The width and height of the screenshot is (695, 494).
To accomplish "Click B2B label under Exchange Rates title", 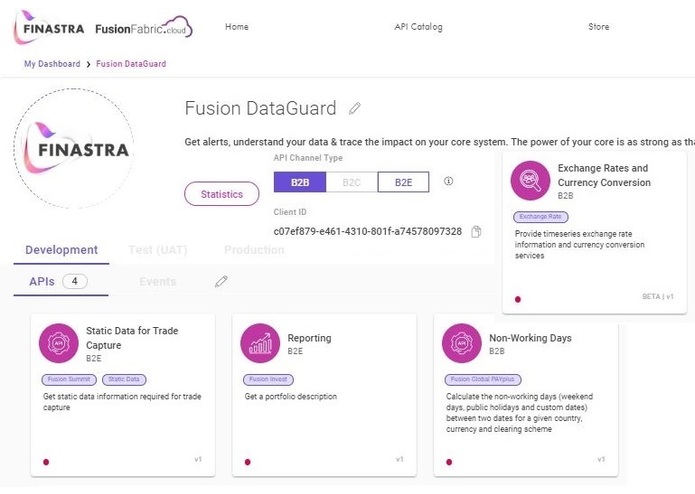I will 566,196.
